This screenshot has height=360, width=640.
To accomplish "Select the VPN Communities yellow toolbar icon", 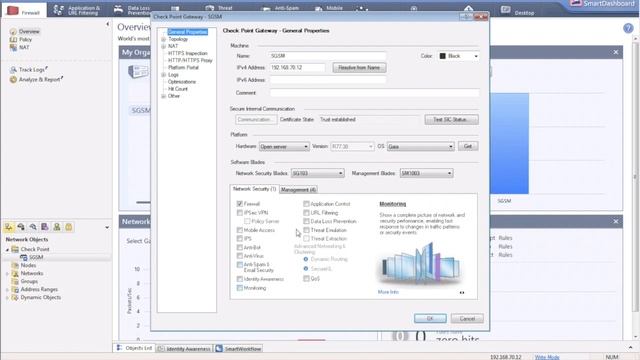I will [69, 227].
